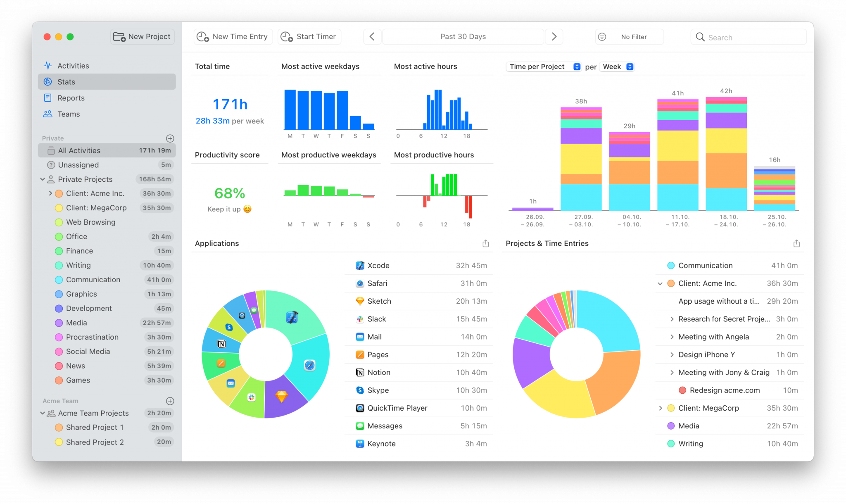Expand the Meeting with Angela entry
The width and height of the screenshot is (846, 504).
(672, 337)
